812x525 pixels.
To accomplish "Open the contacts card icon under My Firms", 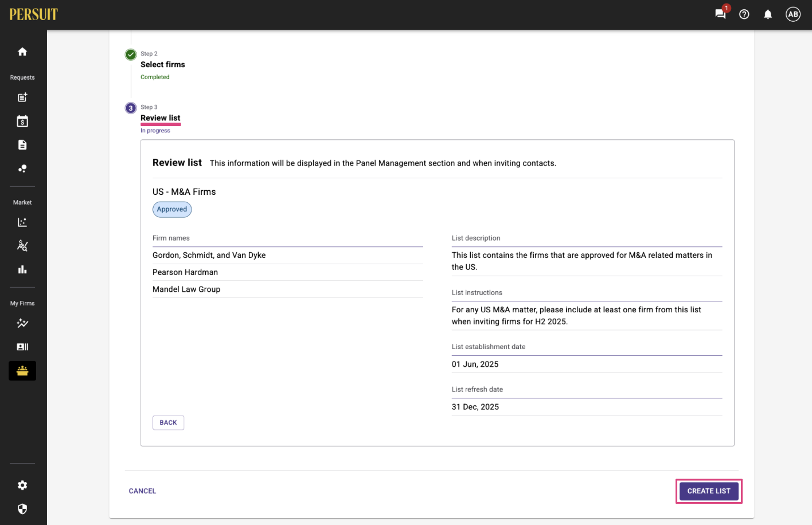I will 22,347.
